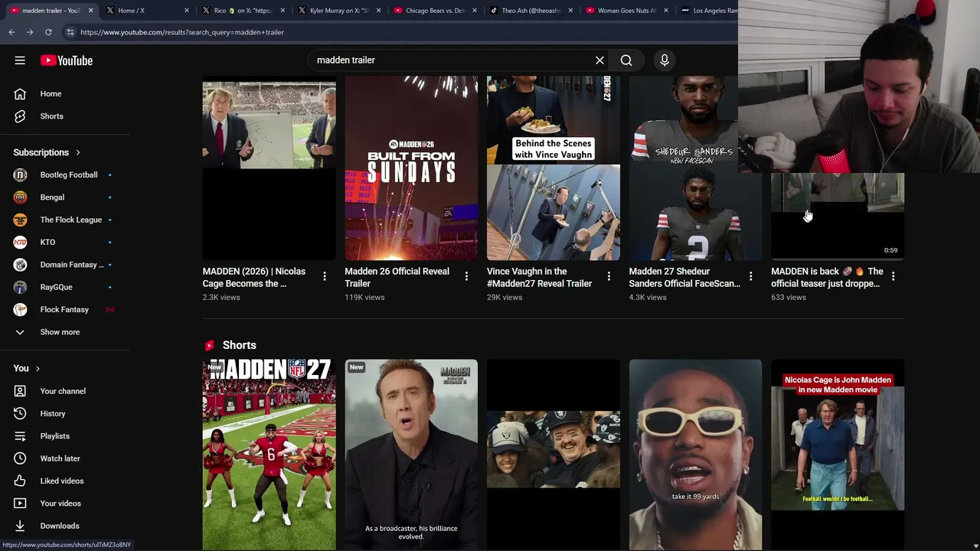
Task: Click the Shorts shelf heading icon
Action: 209,346
